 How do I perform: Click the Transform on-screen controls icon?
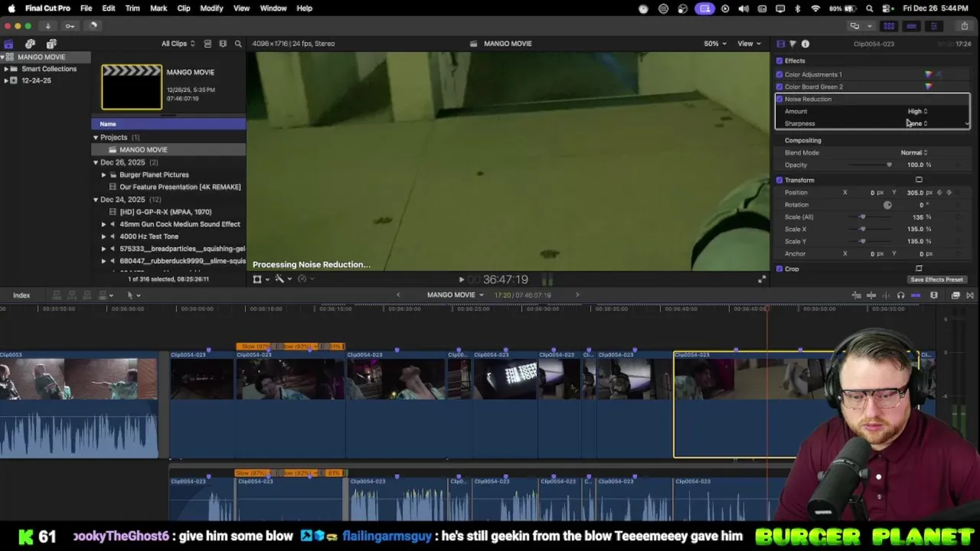(919, 180)
